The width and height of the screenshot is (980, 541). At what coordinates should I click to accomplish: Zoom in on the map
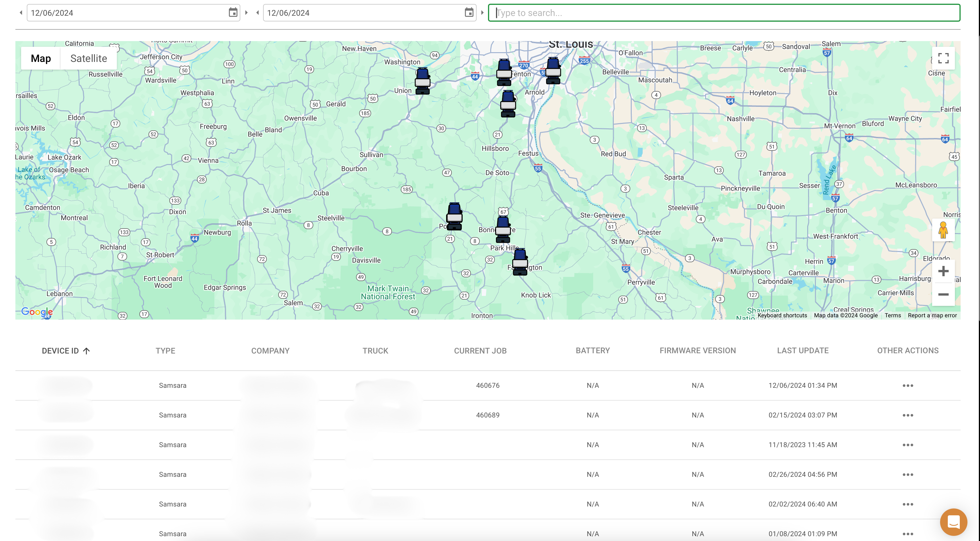(943, 271)
